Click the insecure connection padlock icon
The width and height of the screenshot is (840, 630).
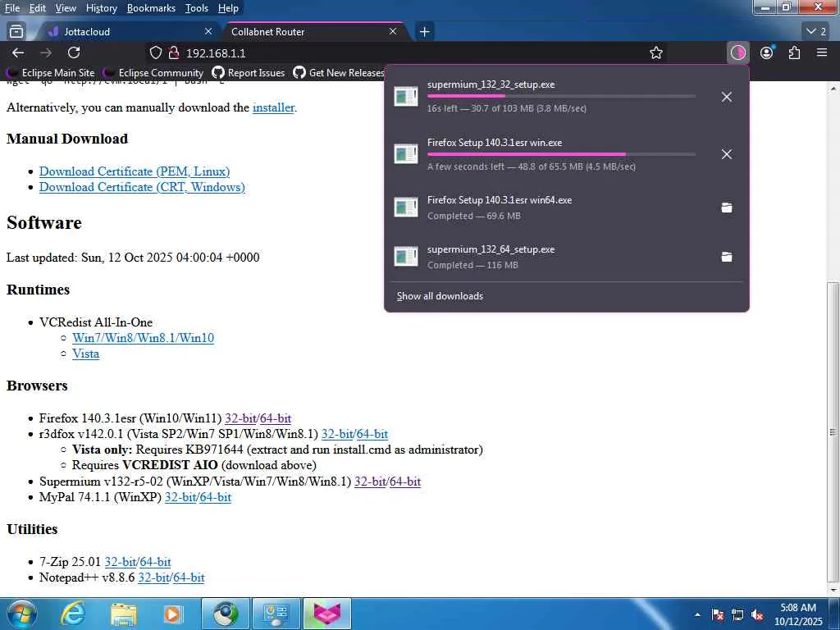click(x=173, y=52)
